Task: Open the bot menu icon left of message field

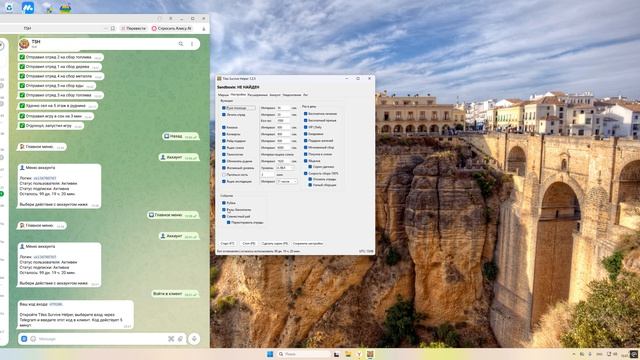Action: pyautogui.click(x=24, y=339)
